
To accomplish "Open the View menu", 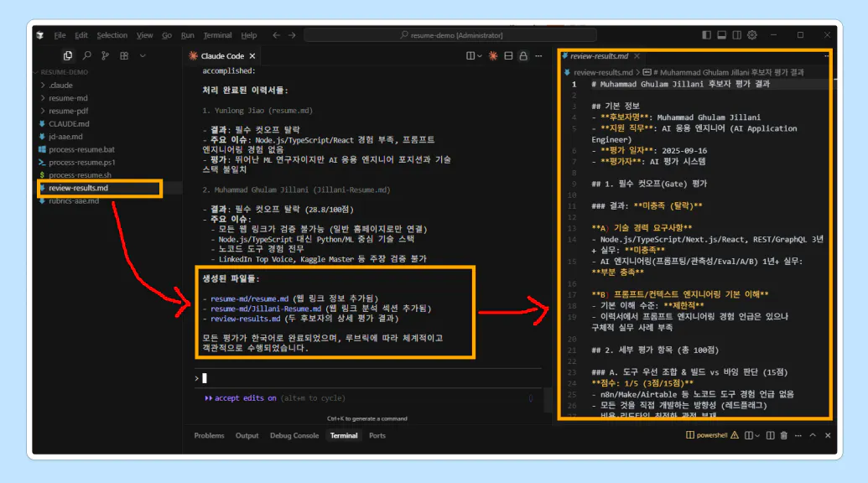I will (144, 35).
